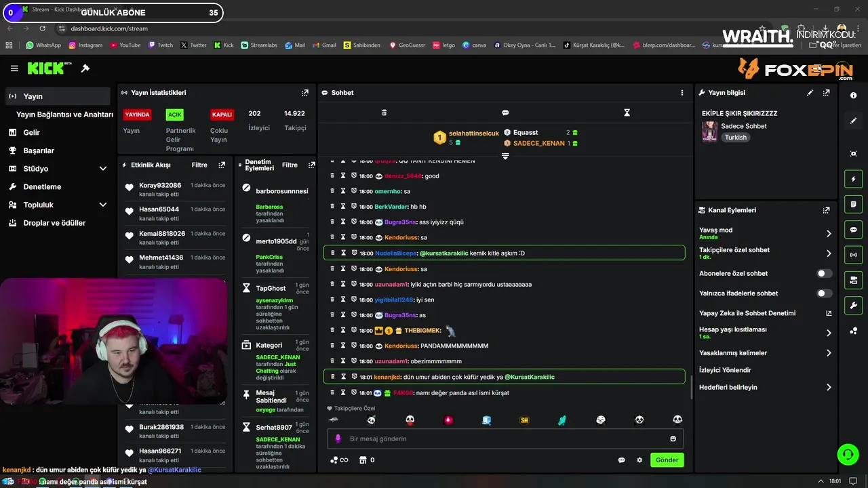
Task: Click the broadcast signal icon in the right sidebar
Action: 853,255
